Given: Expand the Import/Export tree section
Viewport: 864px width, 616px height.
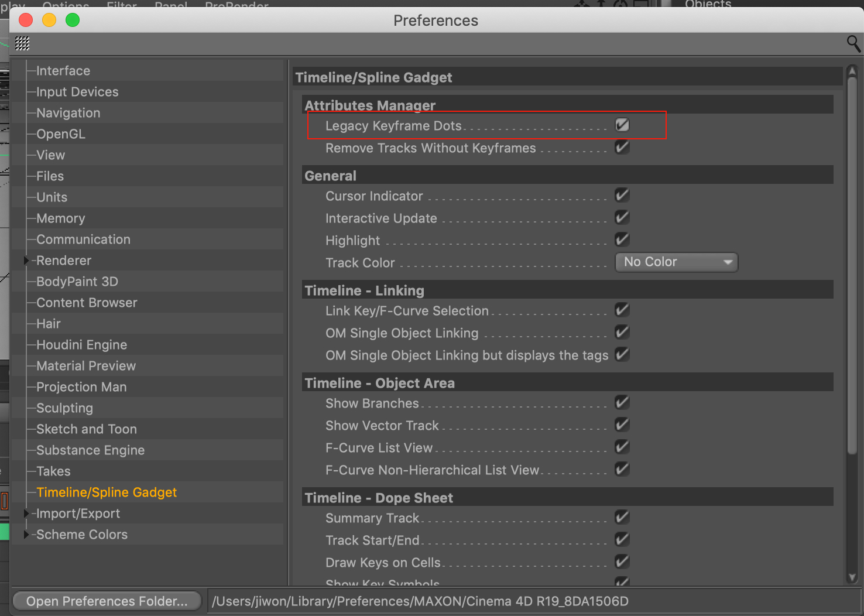Looking at the screenshot, I should tap(26, 514).
